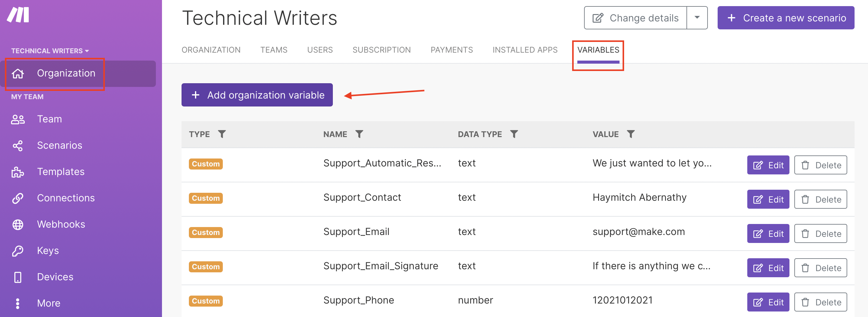Screen dimensions: 868x317
Task: Click the Support_Contact name cell
Action: tap(362, 198)
